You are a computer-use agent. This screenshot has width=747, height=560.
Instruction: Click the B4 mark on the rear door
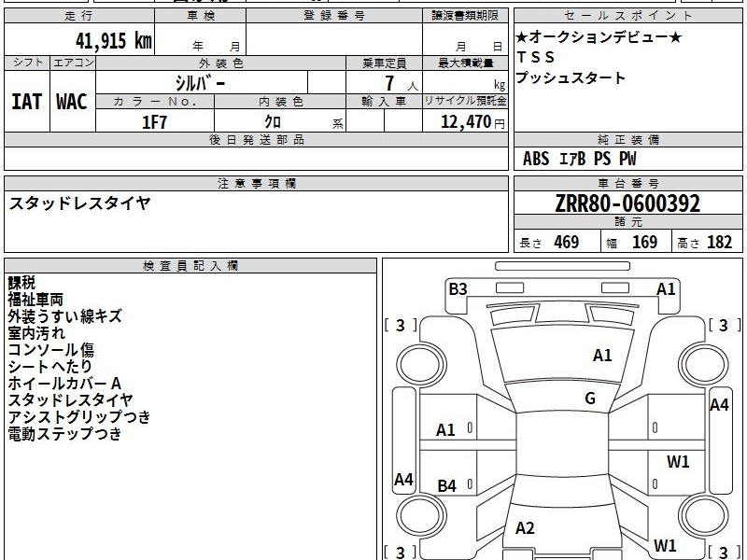[x=447, y=485]
